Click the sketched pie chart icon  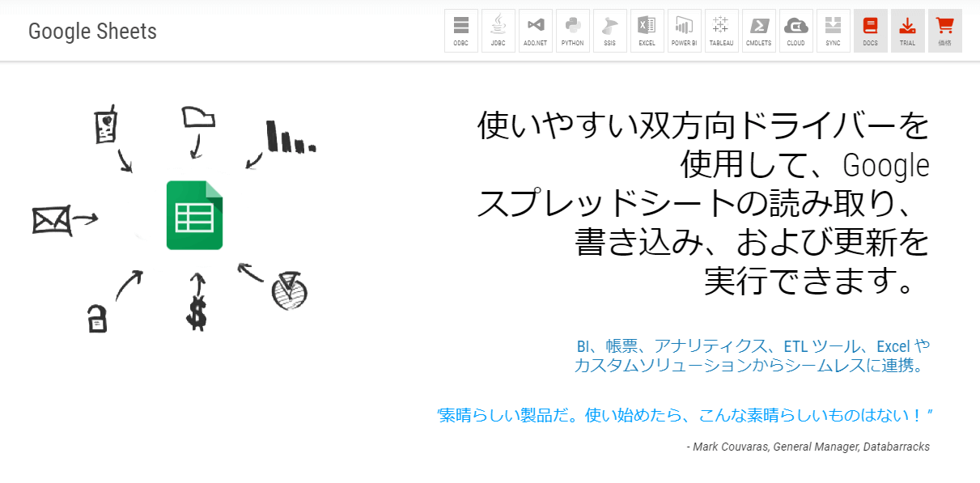pos(288,292)
